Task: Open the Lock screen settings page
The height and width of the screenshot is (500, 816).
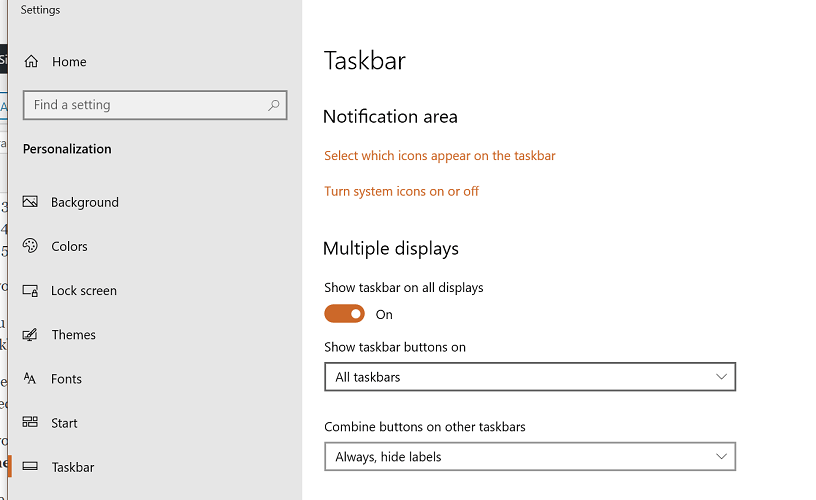Action: [84, 291]
